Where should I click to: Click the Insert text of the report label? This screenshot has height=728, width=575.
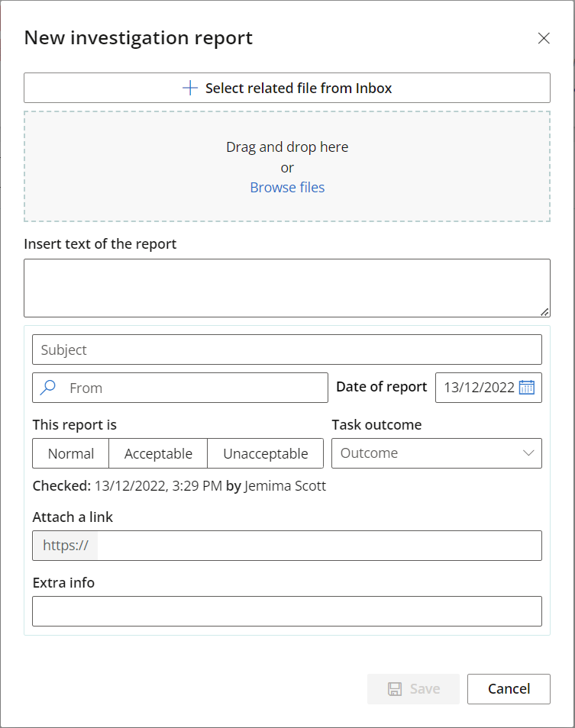tap(100, 244)
